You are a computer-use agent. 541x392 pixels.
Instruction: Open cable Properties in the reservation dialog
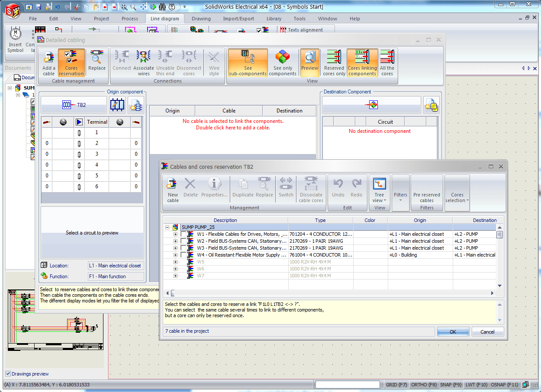214,188
